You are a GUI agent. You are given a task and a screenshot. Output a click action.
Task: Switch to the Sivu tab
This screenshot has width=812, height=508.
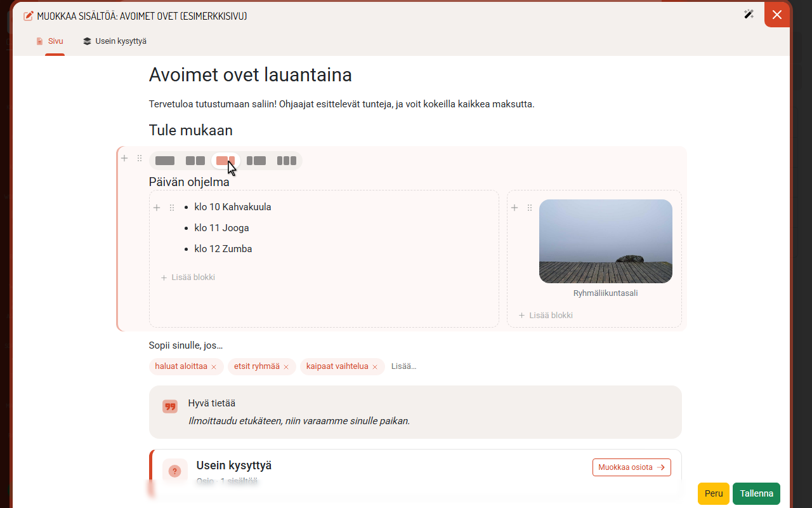[x=50, y=41]
